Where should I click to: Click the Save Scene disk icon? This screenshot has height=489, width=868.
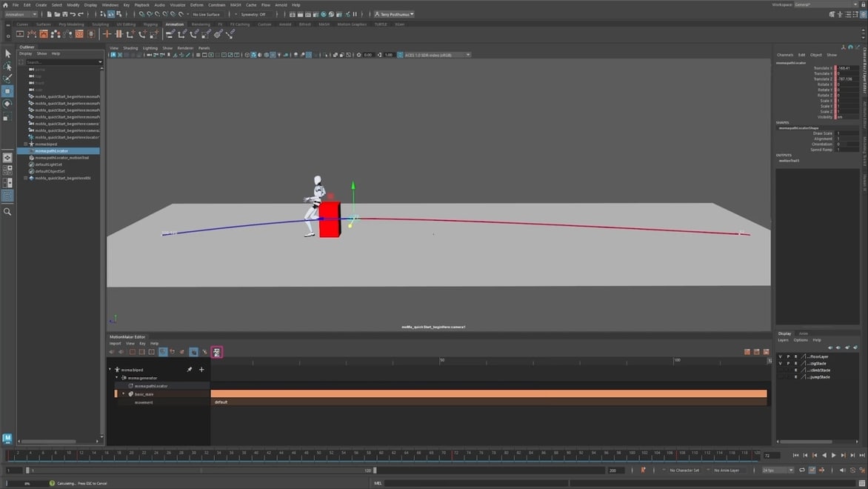click(64, 14)
